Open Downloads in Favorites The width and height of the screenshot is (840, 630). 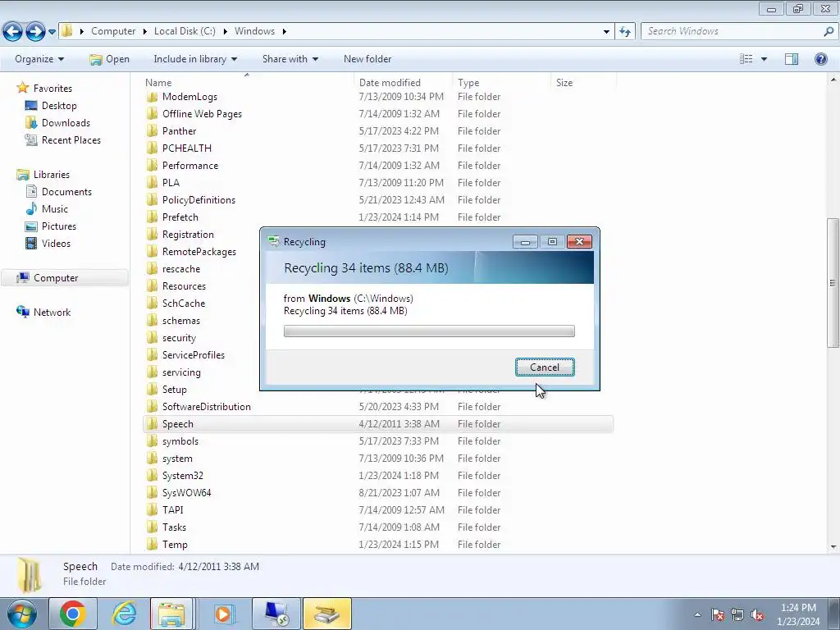coord(66,123)
